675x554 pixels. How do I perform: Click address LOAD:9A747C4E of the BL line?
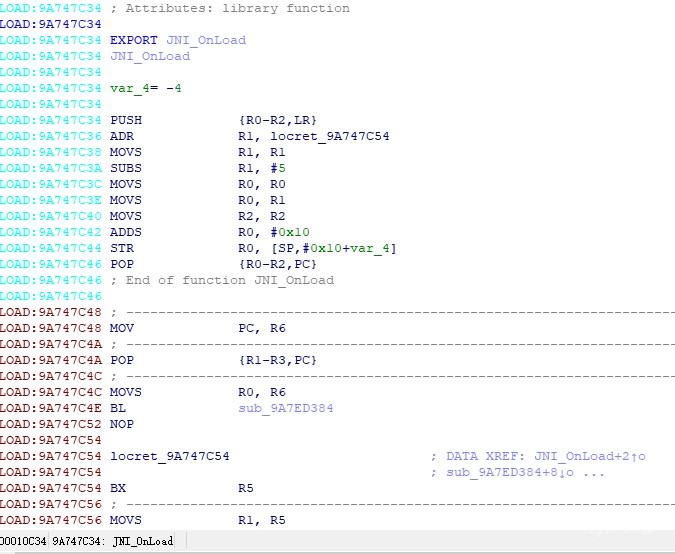pyautogui.click(x=51, y=408)
